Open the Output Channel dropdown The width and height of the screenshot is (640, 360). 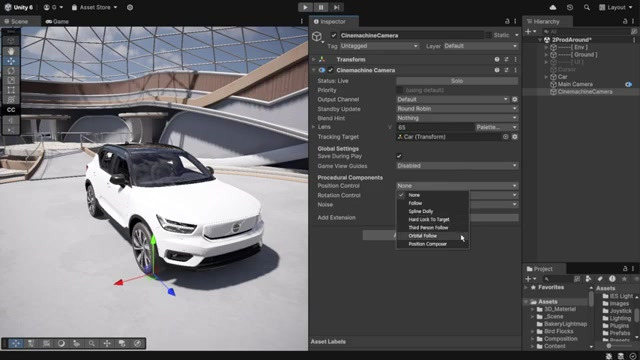[453, 100]
